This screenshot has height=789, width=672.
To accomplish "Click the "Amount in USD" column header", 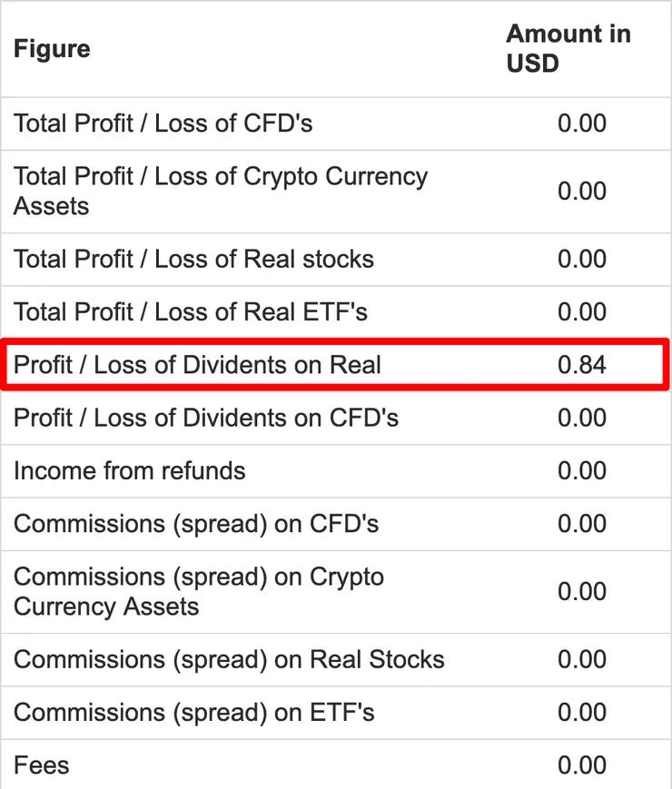I will coord(568,48).
